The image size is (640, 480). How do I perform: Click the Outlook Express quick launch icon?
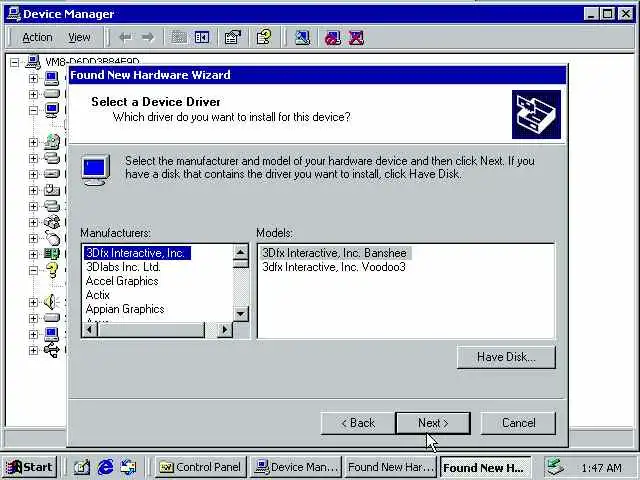(128, 467)
